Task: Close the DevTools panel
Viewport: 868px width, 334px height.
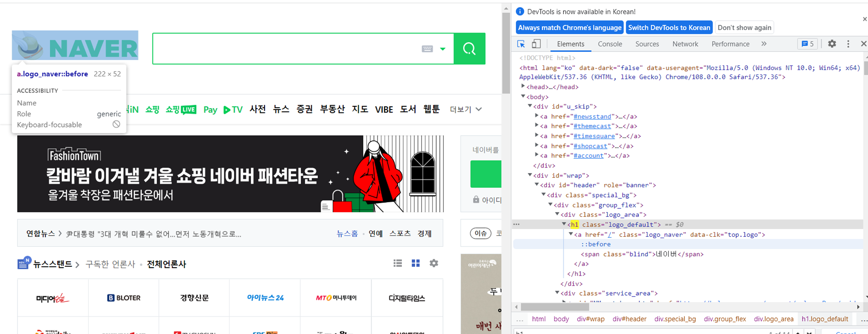Action: click(x=863, y=44)
